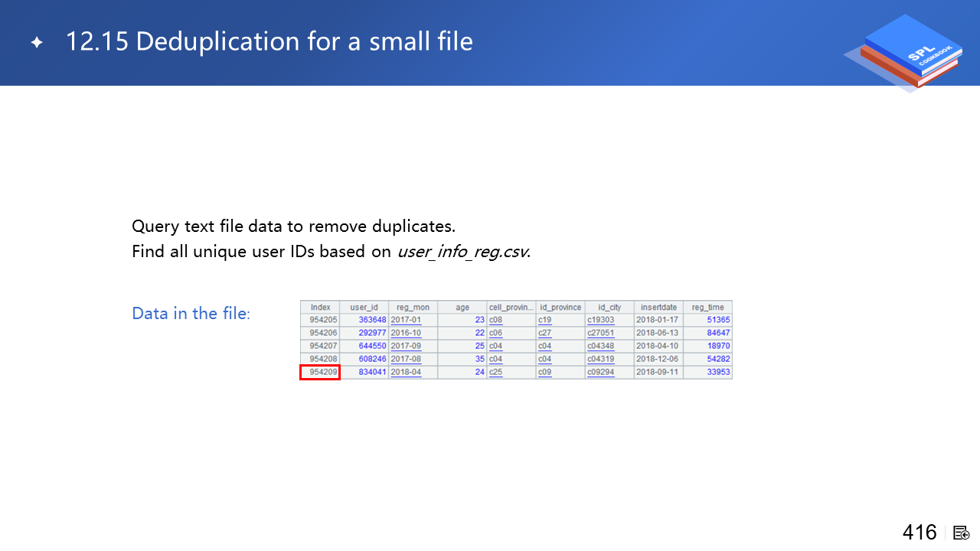Open the 2016-10 reg_mon link
This screenshot has height=551, width=980.
point(406,334)
